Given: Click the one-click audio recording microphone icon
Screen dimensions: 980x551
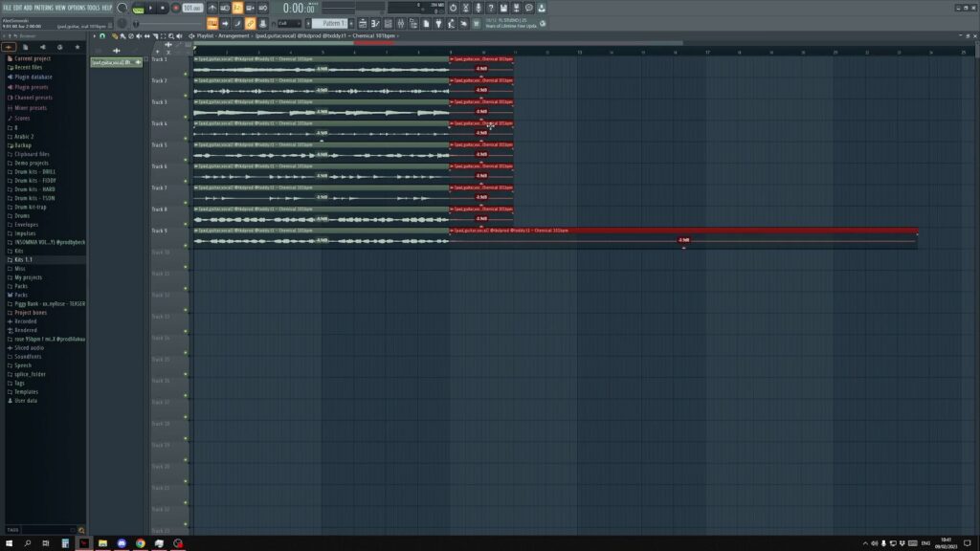Looking at the screenshot, I should pyautogui.click(x=479, y=8).
